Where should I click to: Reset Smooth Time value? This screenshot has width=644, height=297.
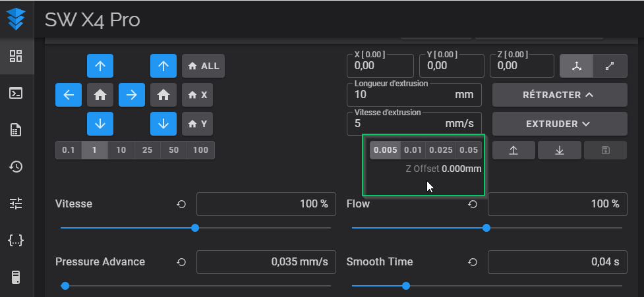pyautogui.click(x=473, y=261)
